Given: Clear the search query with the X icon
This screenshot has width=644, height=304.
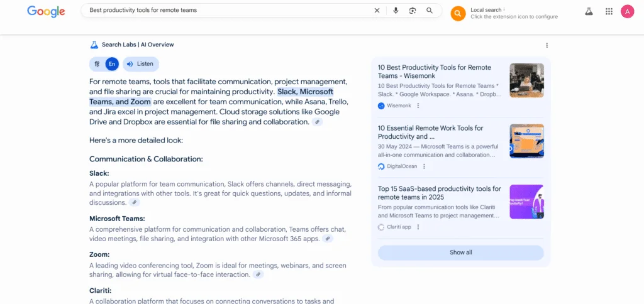Looking at the screenshot, I should (377, 11).
